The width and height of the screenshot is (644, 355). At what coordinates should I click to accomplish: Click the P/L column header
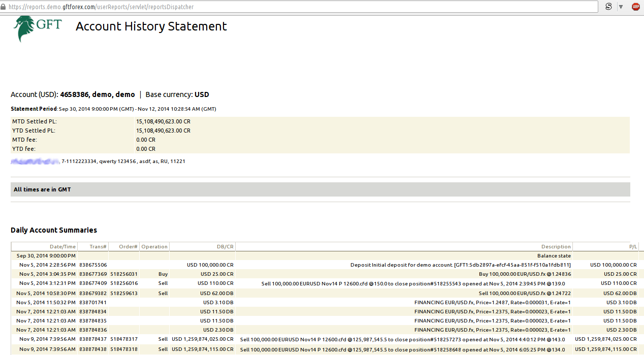click(633, 247)
